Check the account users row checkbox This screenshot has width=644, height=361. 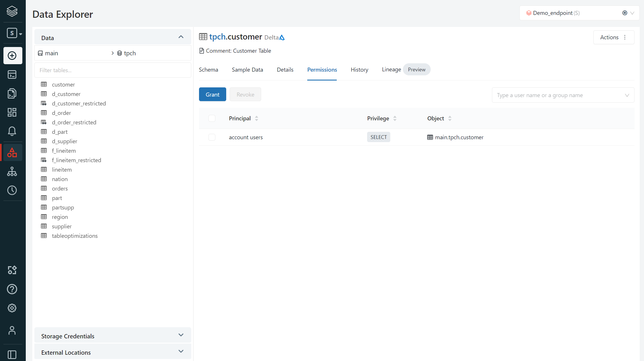pyautogui.click(x=212, y=137)
